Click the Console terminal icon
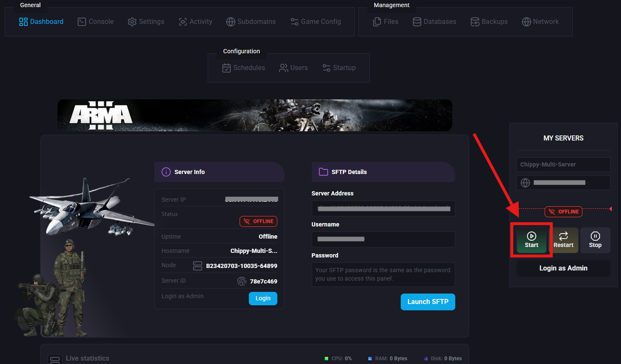Viewport: 621px width, 364px height. click(82, 22)
